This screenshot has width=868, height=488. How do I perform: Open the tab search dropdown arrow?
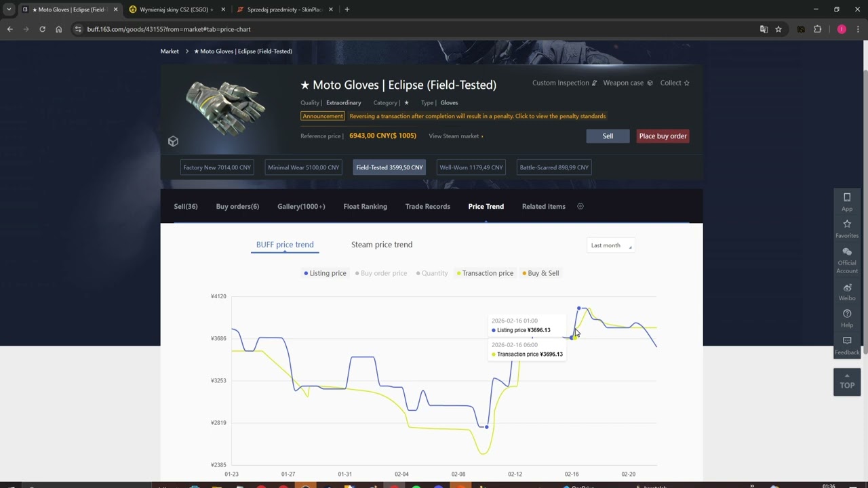click(x=9, y=9)
